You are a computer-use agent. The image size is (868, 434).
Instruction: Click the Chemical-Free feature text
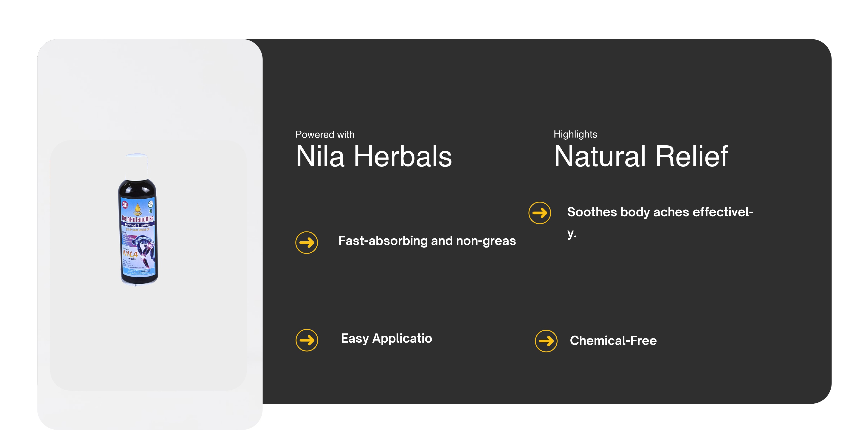[x=613, y=341]
